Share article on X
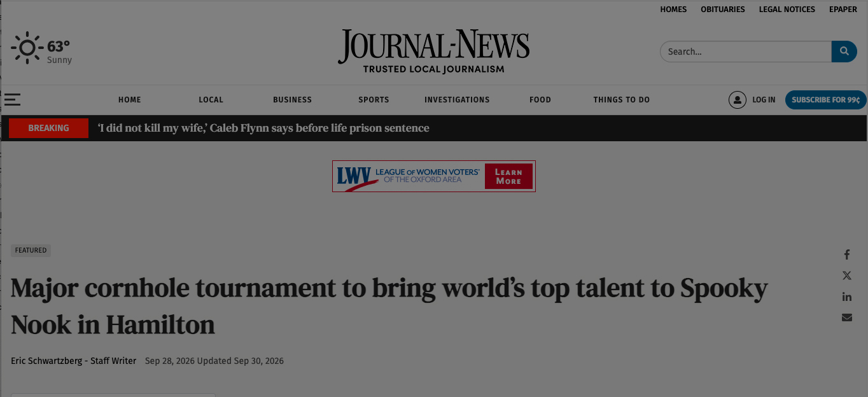 pyautogui.click(x=846, y=275)
